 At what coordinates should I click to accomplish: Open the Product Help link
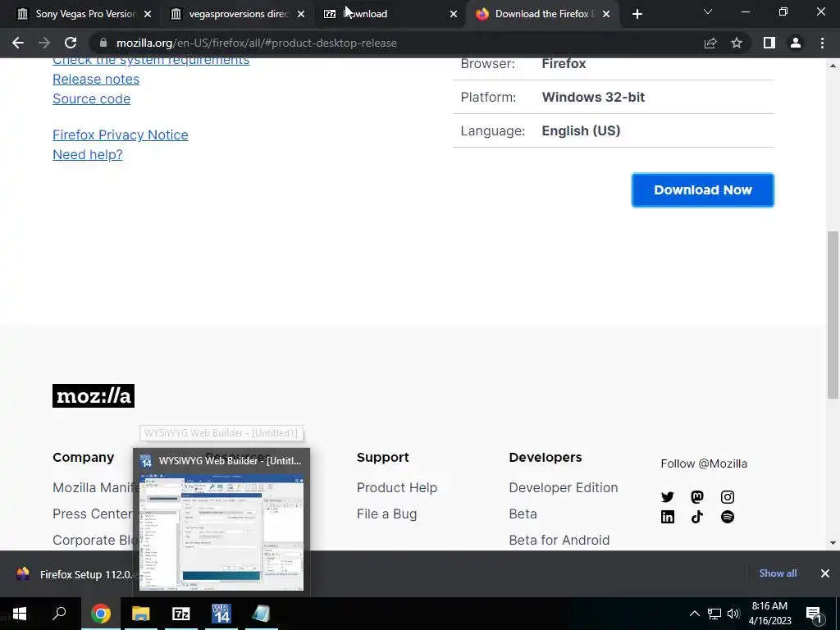397,487
